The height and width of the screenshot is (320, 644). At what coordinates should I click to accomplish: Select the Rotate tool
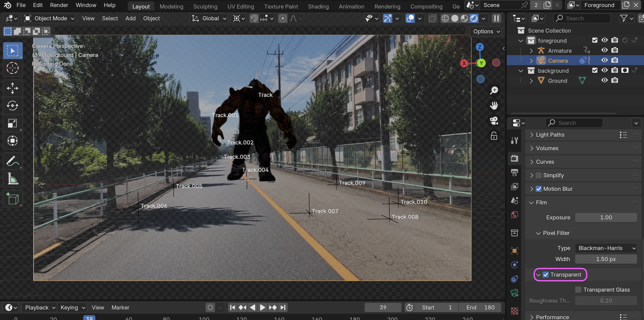tap(13, 106)
